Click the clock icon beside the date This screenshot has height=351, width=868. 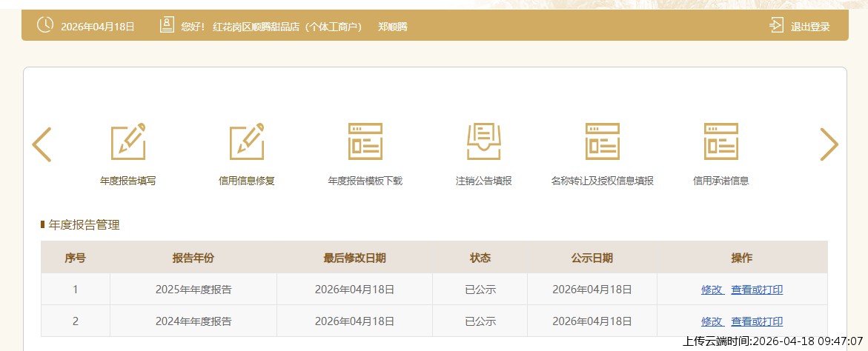(x=45, y=25)
